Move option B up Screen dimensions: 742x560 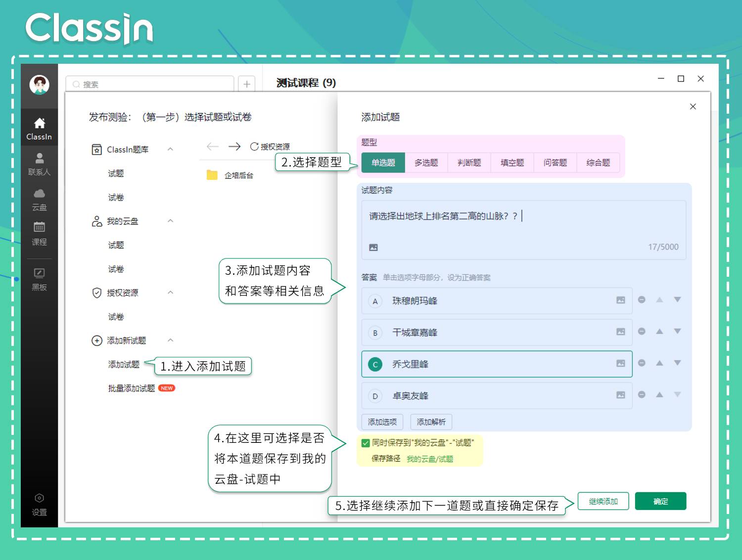659,331
